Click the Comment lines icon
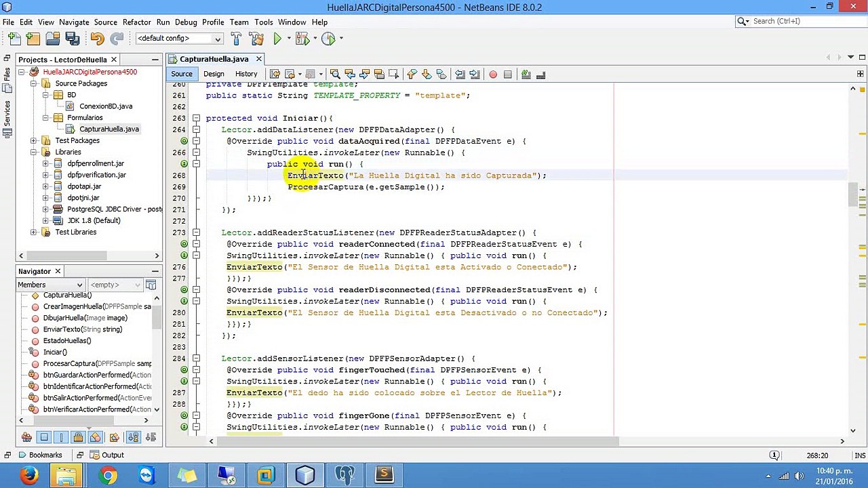Viewport: 868px width, 488px height. click(x=526, y=74)
